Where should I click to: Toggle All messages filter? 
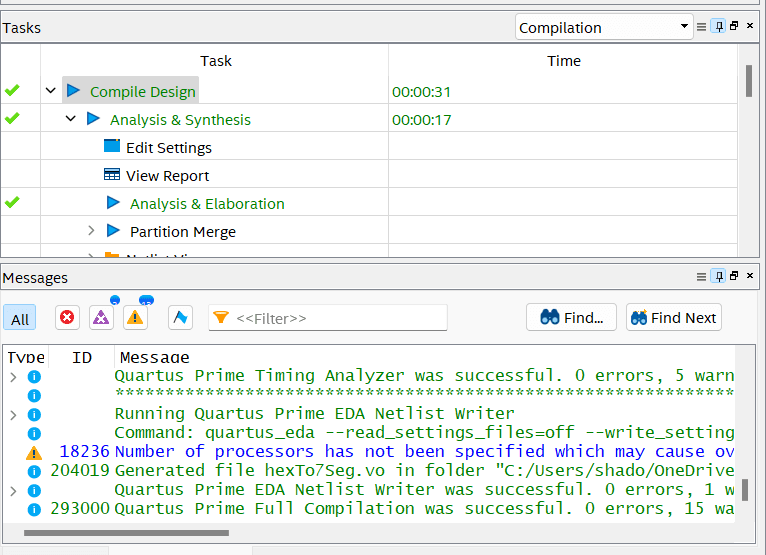click(x=20, y=319)
